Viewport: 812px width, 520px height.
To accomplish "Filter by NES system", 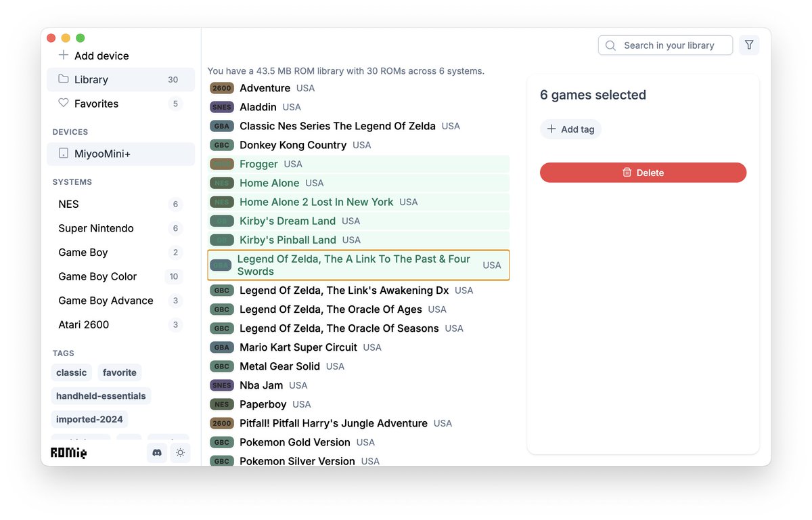I will pos(120,204).
